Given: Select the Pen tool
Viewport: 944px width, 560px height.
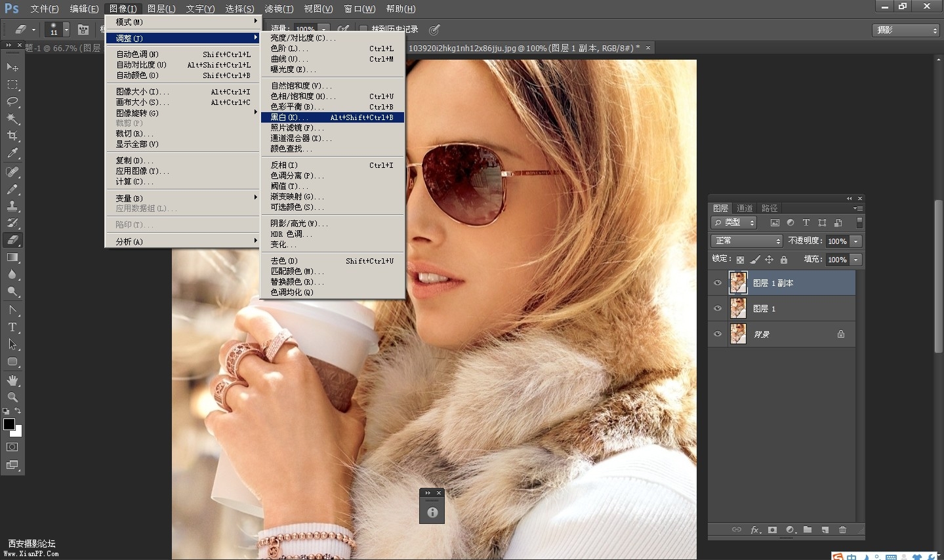Looking at the screenshot, I should click(x=12, y=310).
